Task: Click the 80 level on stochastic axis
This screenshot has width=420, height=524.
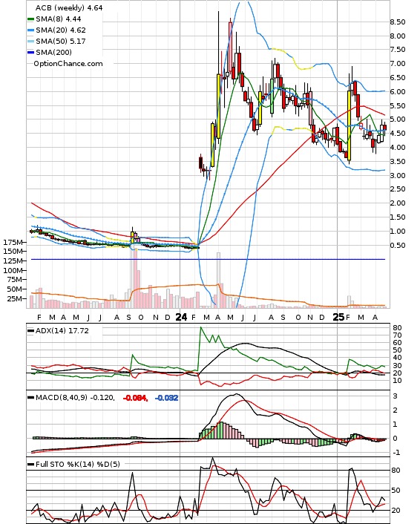Action: [x=396, y=471]
